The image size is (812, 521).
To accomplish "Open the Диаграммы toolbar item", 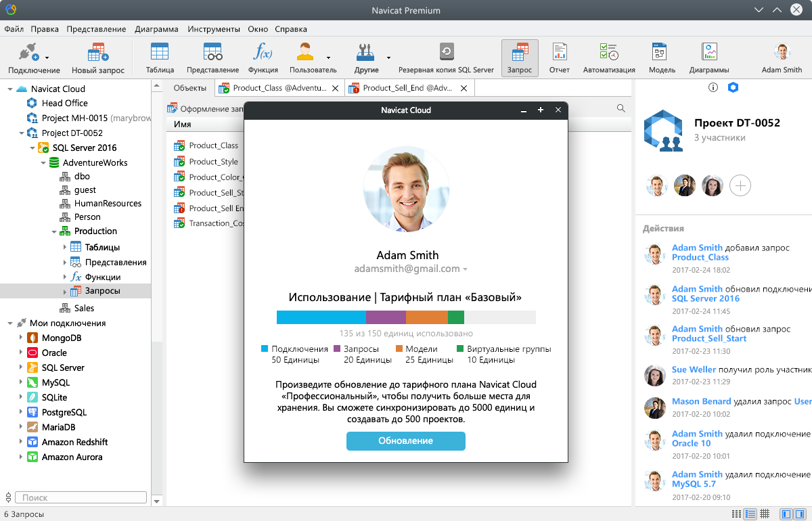I will 709,58.
